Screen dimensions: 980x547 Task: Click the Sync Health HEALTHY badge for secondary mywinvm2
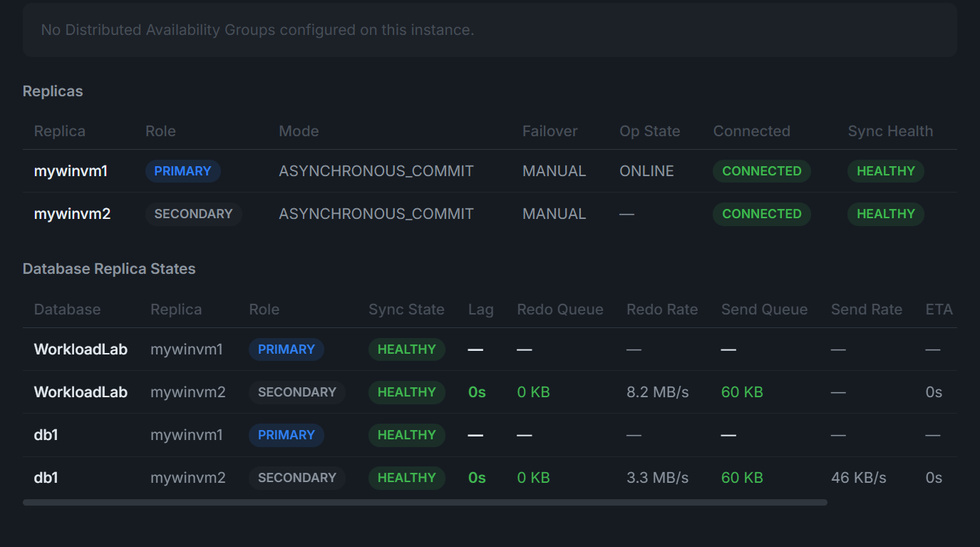pyautogui.click(x=886, y=214)
